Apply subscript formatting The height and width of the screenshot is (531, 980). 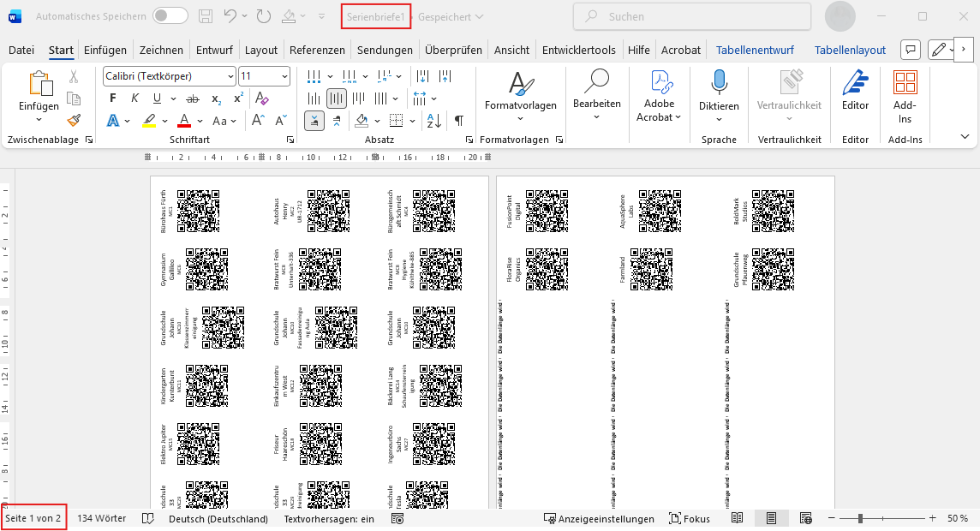(x=217, y=98)
